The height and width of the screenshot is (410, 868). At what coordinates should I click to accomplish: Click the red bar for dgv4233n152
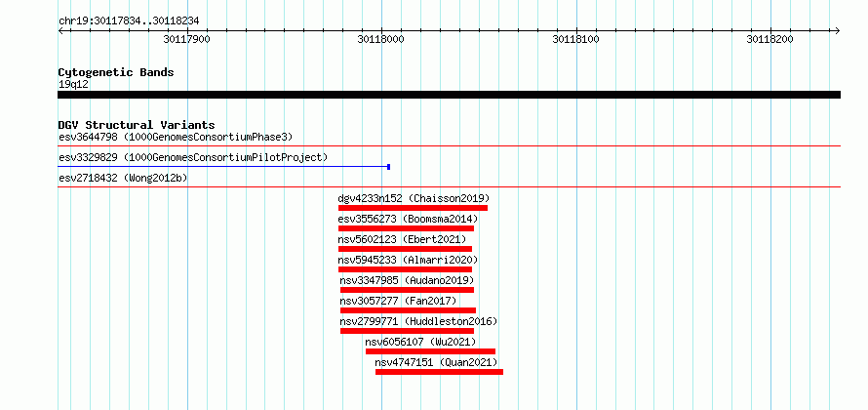(x=413, y=208)
